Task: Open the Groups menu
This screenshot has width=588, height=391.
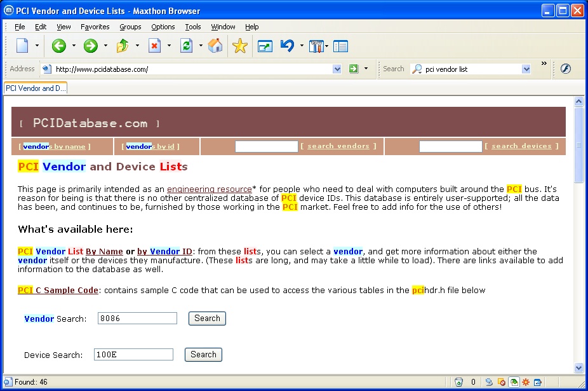Action: 130,27
